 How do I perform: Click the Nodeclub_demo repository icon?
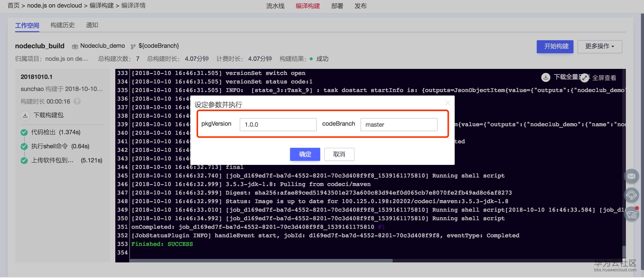click(x=75, y=46)
